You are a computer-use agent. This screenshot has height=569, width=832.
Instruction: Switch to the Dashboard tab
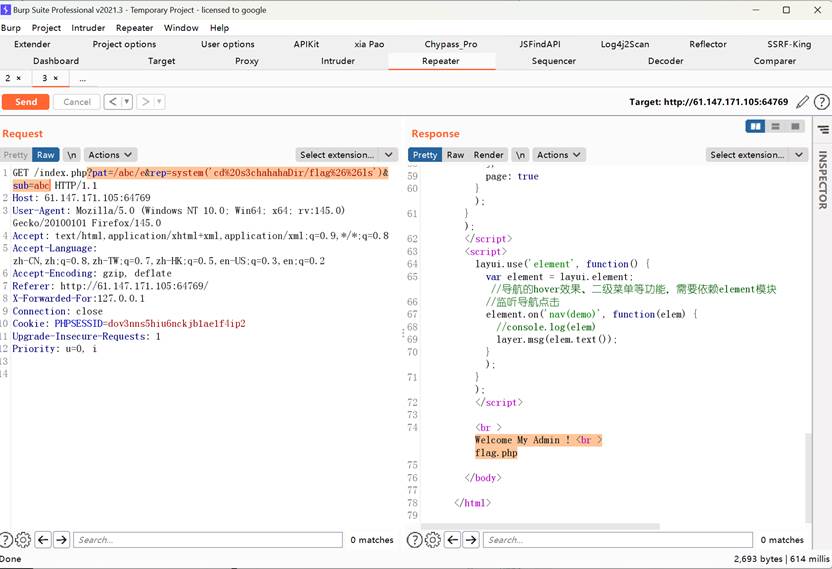[x=56, y=61]
